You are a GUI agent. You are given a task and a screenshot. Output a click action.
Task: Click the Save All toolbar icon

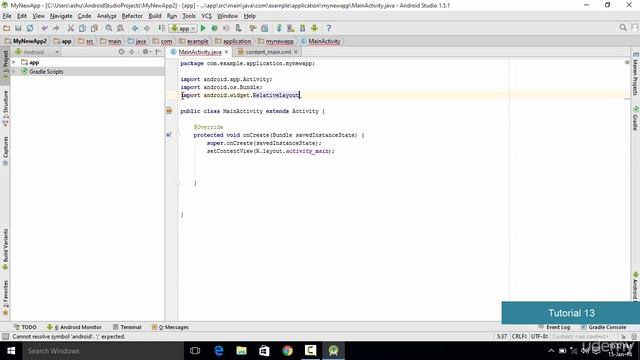pyautogui.click(x=18, y=28)
